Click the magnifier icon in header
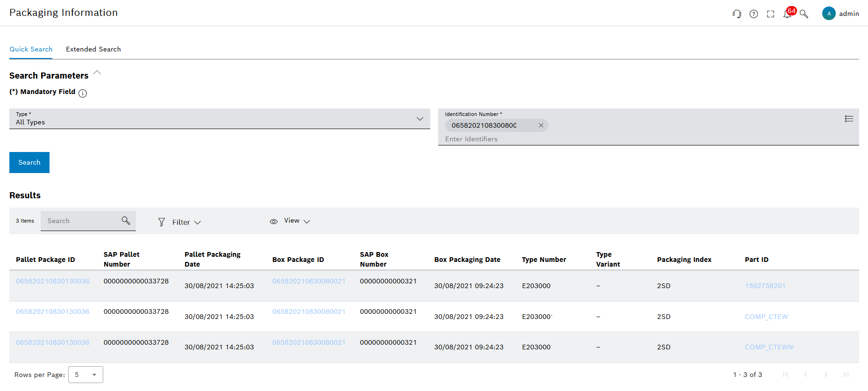 point(804,14)
